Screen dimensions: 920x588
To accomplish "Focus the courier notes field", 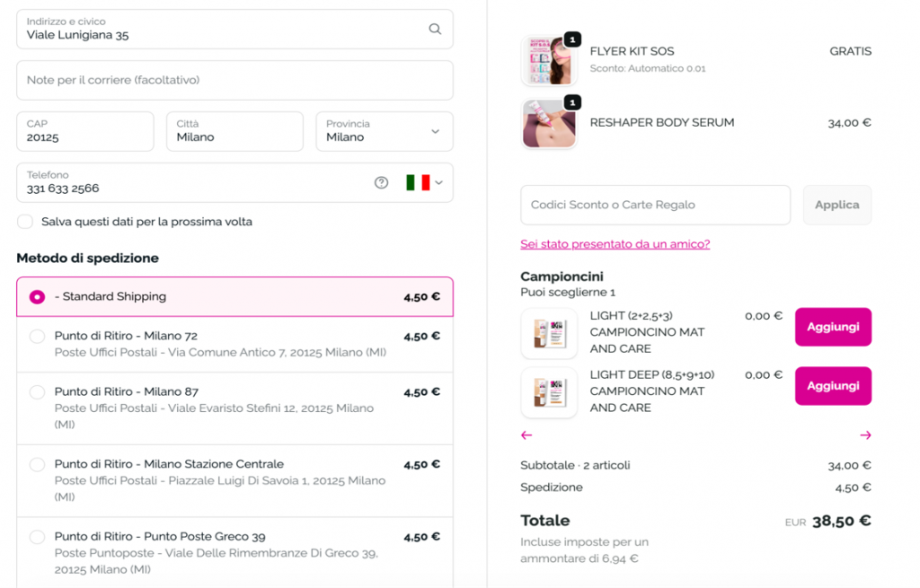I will click(234, 80).
